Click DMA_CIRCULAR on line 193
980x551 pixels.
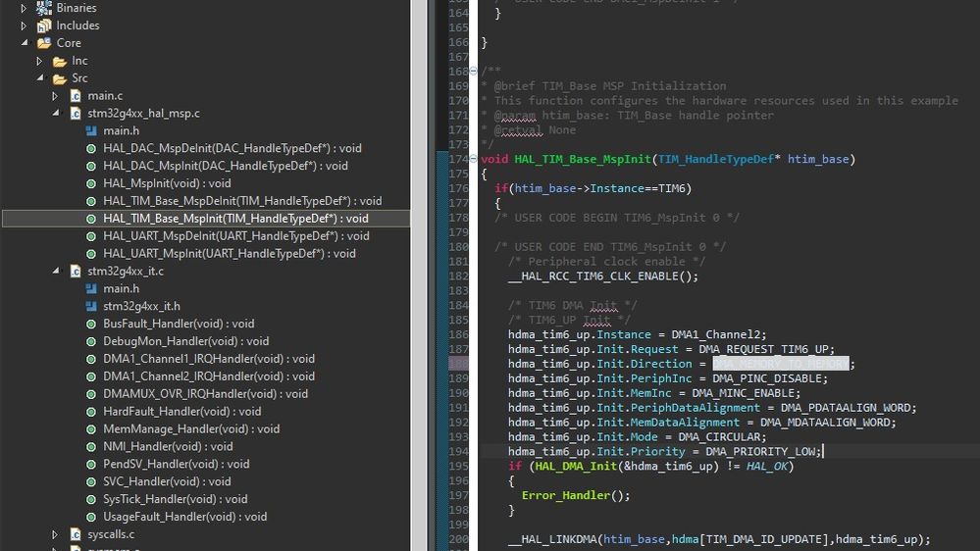pos(719,436)
